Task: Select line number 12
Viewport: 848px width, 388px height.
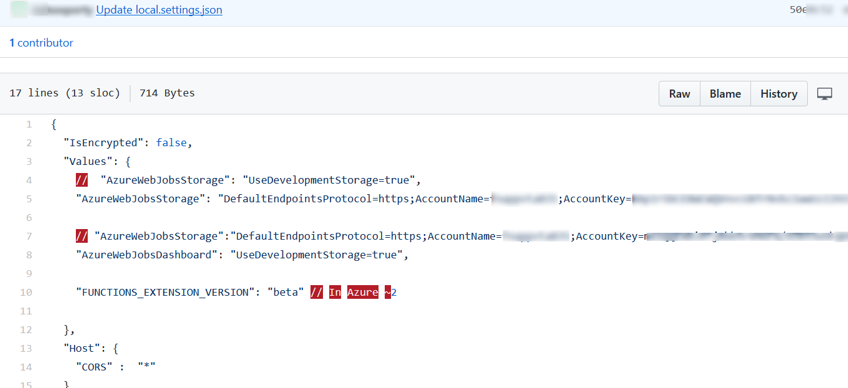Action: [x=26, y=330]
